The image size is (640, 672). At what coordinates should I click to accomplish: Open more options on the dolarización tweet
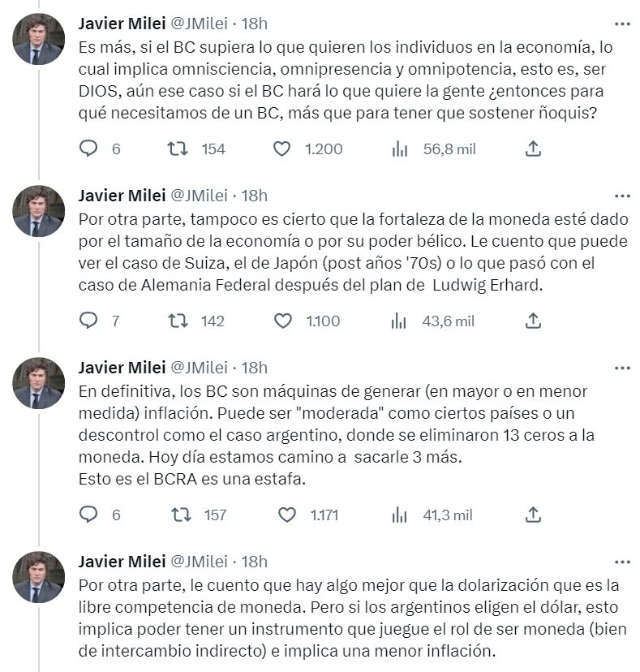(x=622, y=562)
